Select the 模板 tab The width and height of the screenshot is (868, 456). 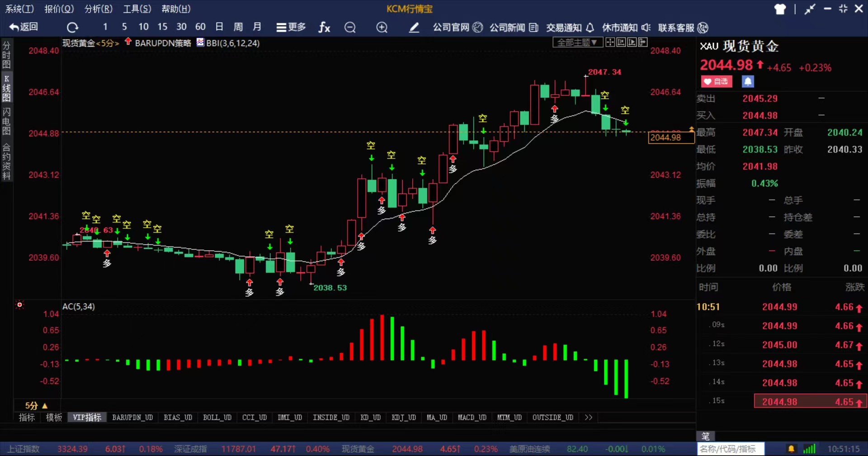click(54, 417)
